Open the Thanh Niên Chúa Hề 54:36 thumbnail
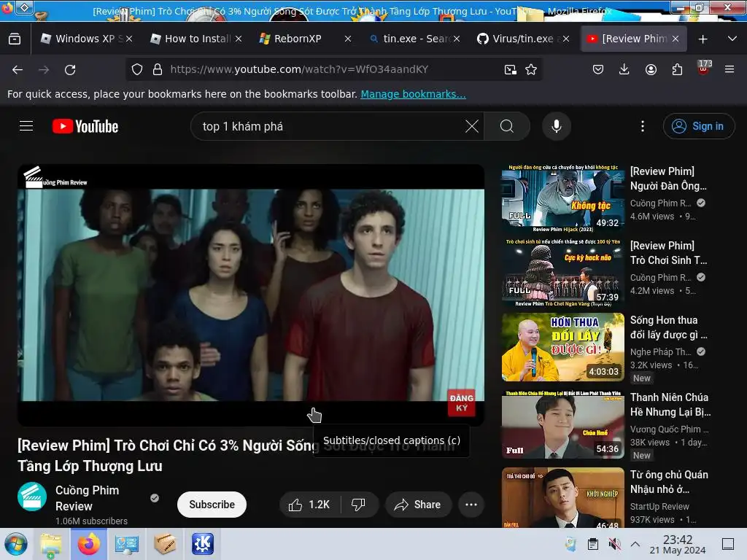This screenshot has width=747, height=560. click(x=562, y=424)
